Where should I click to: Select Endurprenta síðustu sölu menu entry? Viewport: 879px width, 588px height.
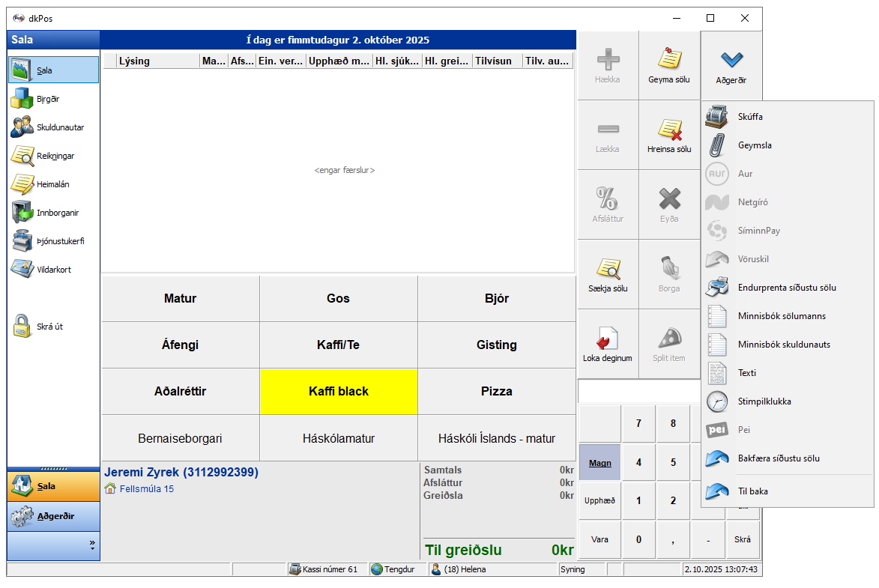click(787, 288)
